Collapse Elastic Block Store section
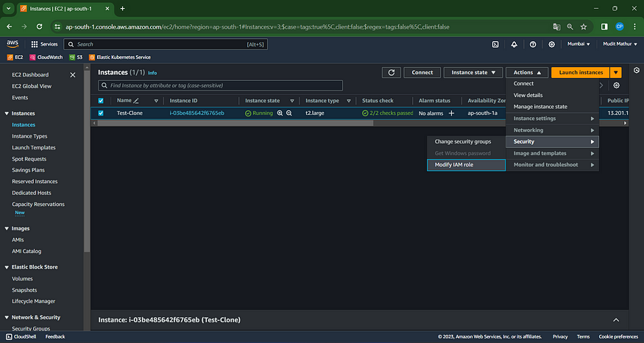 click(x=7, y=267)
